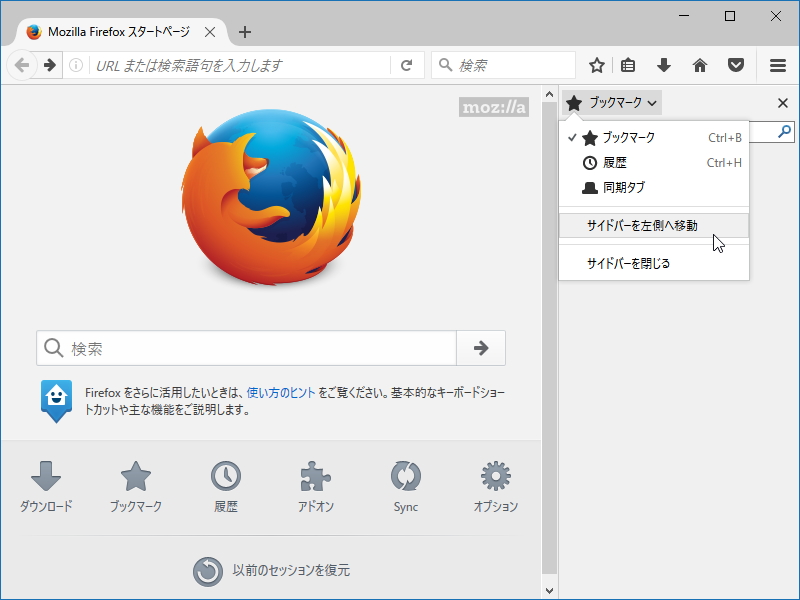Click the Pocket icon in the toolbar
800x600 pixels.
pyautogui.click(x=736, y=64)
